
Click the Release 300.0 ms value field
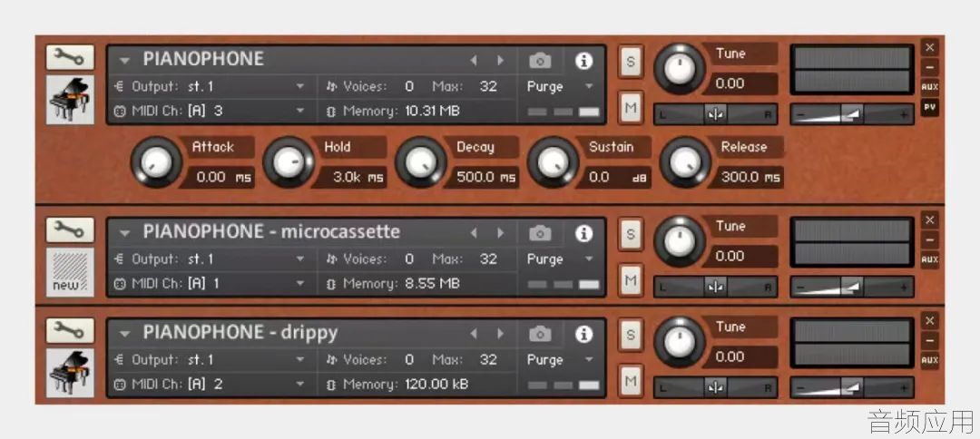(746, 178)
